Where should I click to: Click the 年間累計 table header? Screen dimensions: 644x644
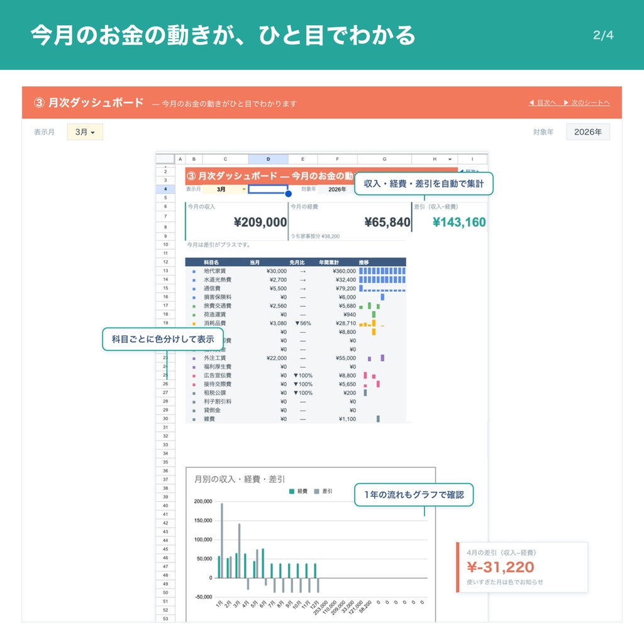click(328, 262)
